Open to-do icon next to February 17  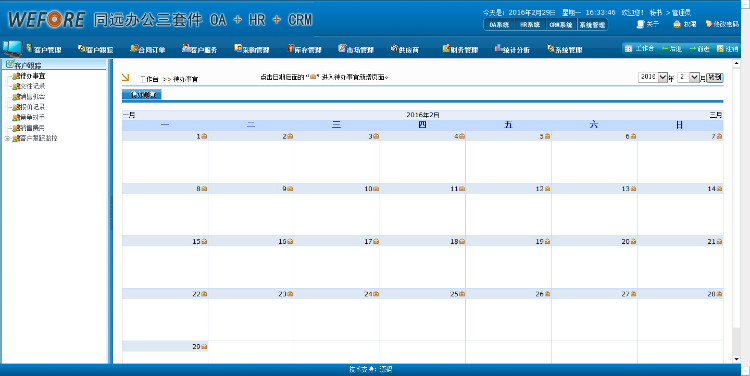tap(376, 242)
